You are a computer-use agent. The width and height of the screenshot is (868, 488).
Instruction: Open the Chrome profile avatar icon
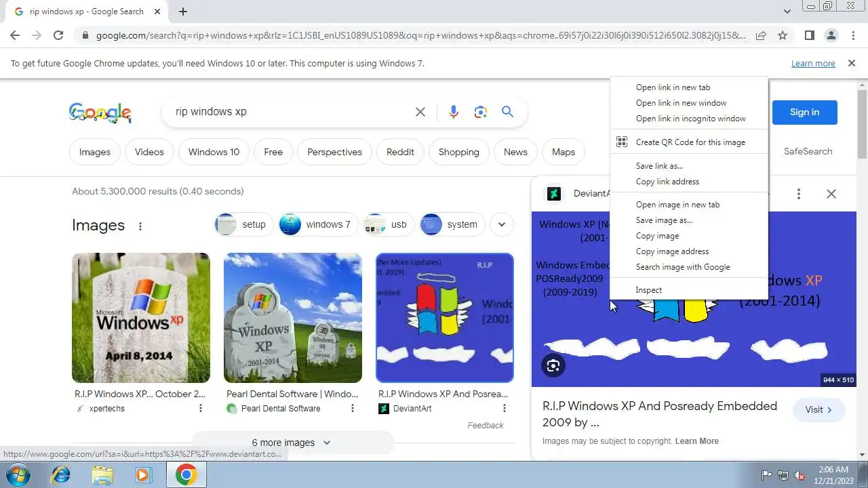[831, 35]
